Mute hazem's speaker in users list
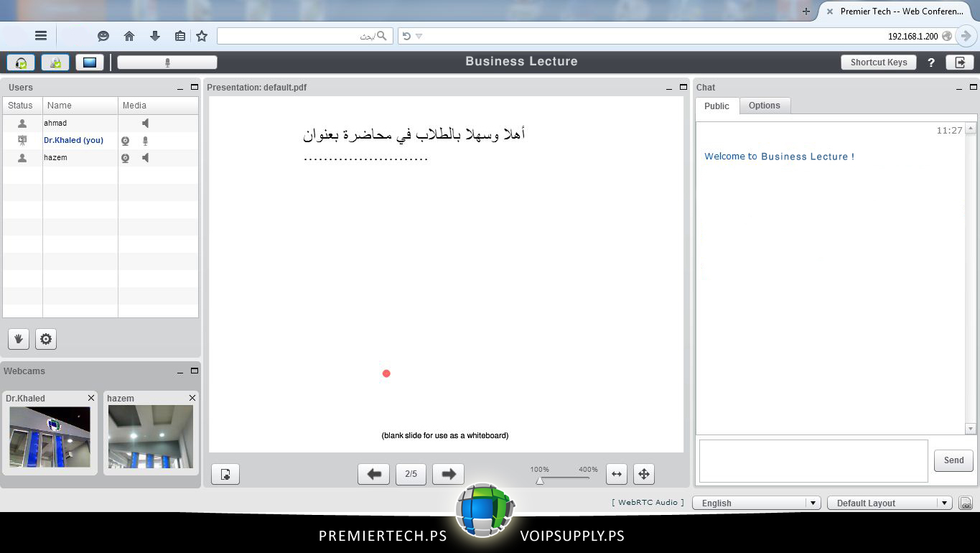This screenshot has width=980, height=553. (x=145, y=158)
